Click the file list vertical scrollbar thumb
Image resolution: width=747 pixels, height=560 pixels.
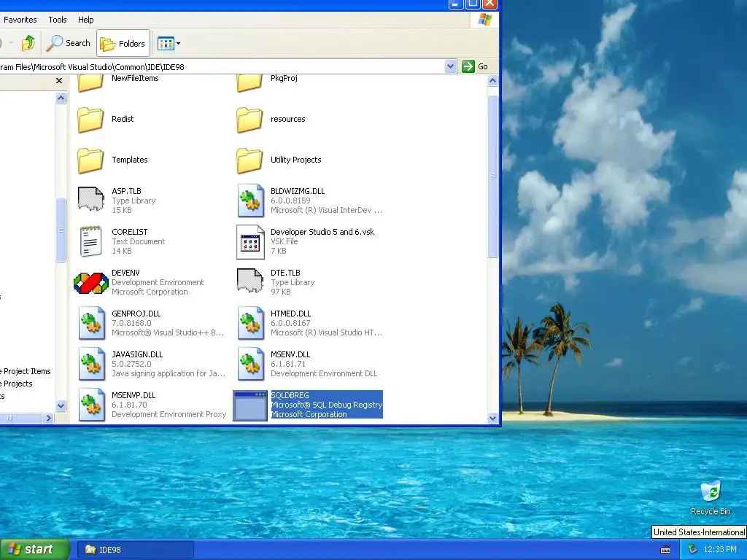[x=492, y=176]
